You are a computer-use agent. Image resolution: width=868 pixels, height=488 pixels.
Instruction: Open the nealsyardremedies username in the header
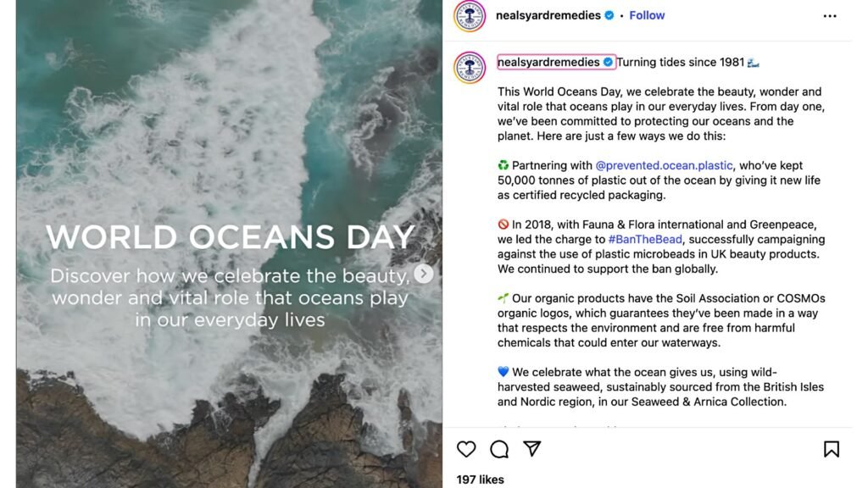[x=548, y=15]
